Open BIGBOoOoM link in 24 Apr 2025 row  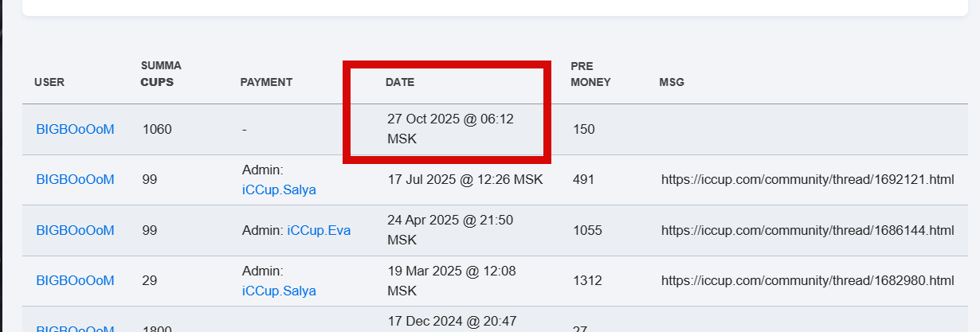point(75,230)
